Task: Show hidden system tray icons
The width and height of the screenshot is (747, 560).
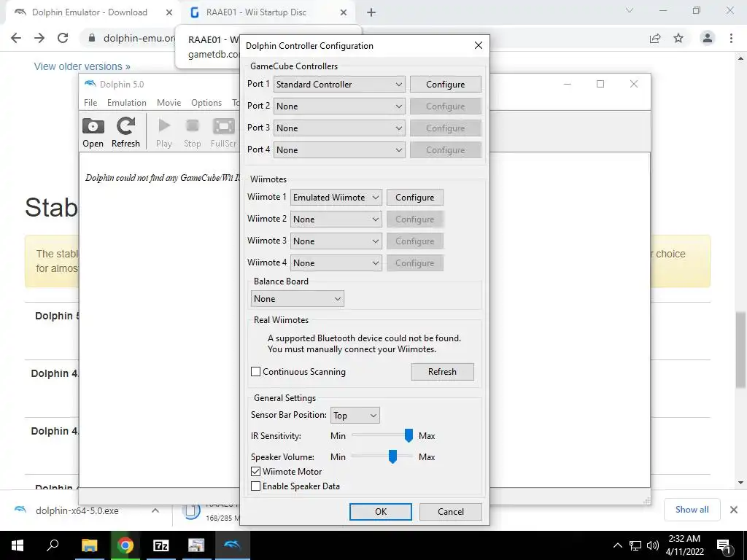Action: pyautogui.click(x=617, y=545)
